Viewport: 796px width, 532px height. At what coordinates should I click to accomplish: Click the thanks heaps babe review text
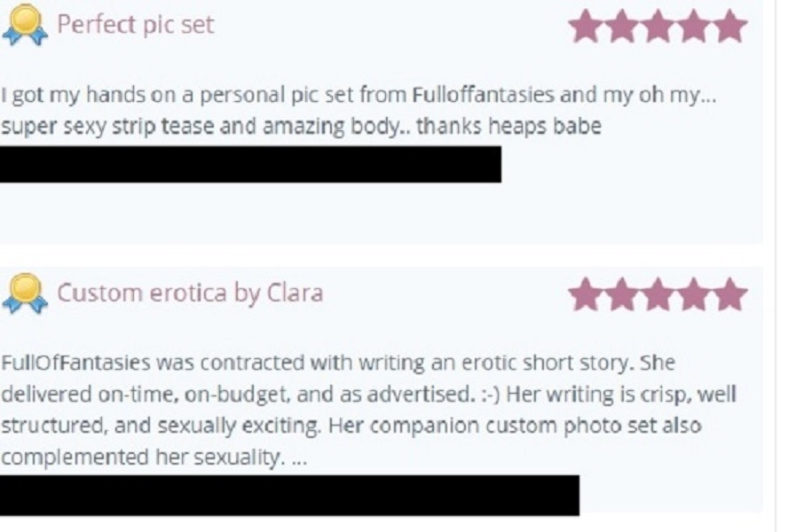point(508,126)
